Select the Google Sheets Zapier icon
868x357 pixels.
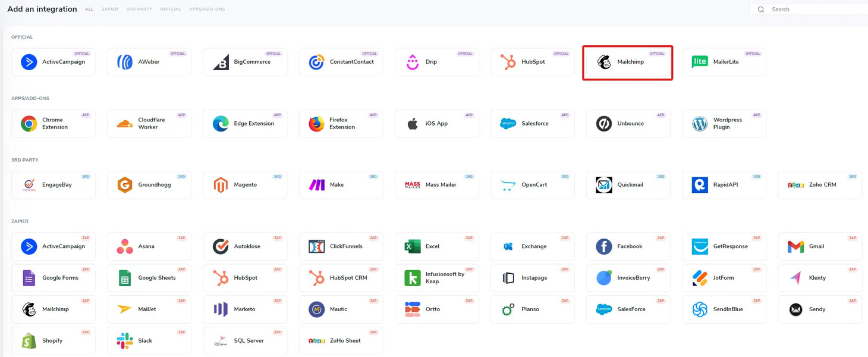tap(124, 277)
